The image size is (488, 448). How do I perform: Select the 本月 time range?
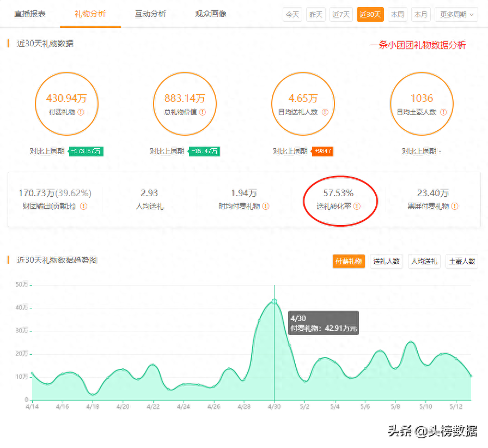(x=420, y=15)
